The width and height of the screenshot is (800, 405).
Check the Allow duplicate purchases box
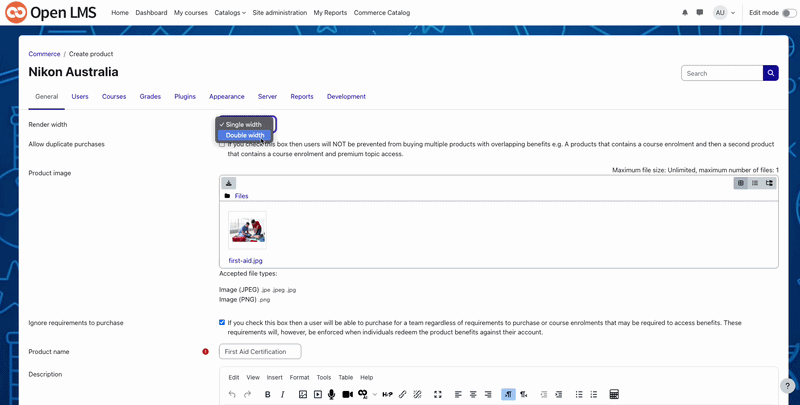[222, 144]
